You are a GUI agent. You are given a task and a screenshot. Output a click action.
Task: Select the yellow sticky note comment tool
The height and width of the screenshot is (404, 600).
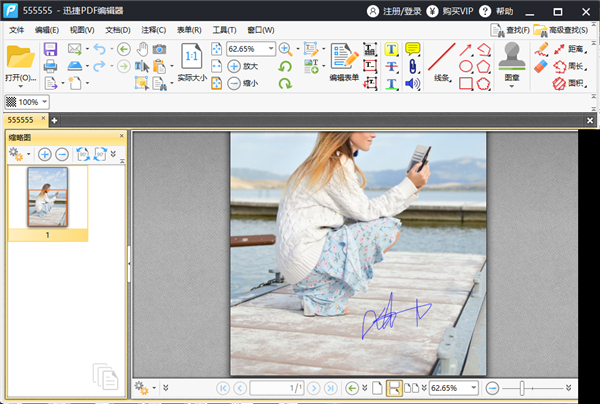click(x=412, y=49)
